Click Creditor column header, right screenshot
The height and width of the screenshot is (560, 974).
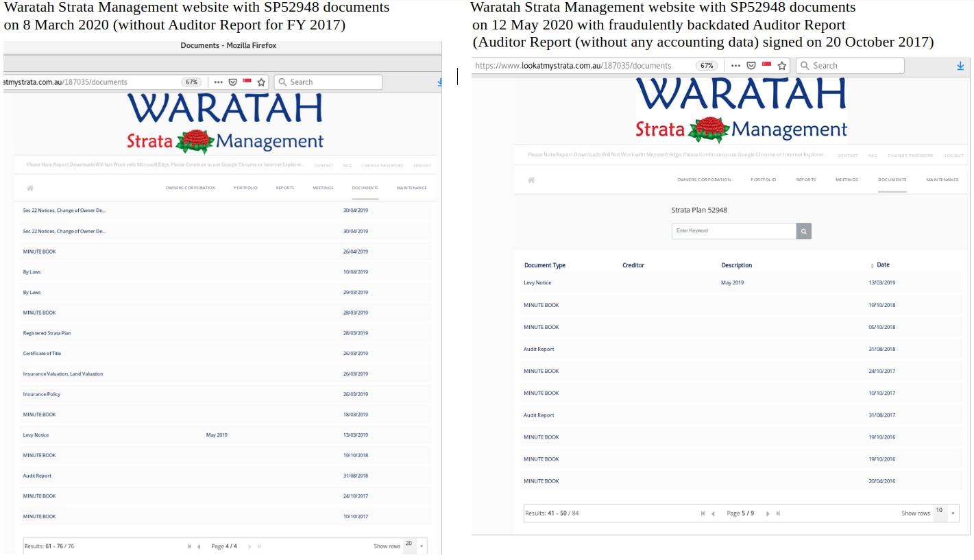click(x=633, y=265)
